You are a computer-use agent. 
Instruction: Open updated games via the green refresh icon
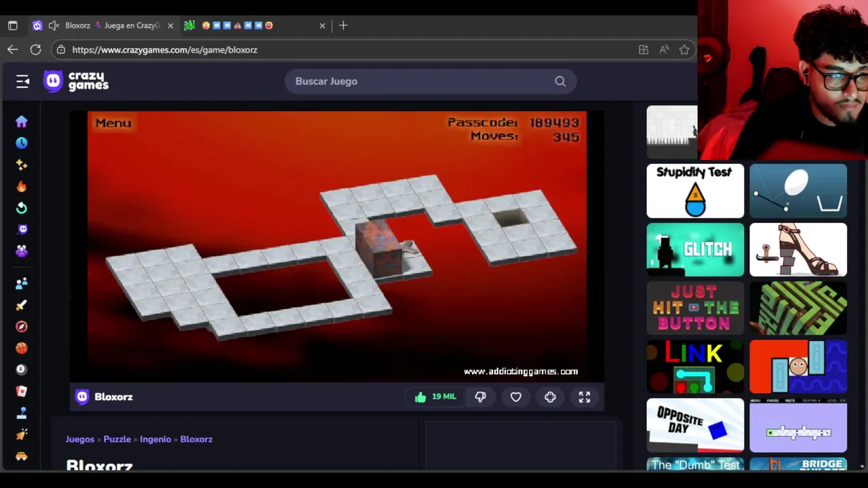pyautogui.click(x=22, y=208)
